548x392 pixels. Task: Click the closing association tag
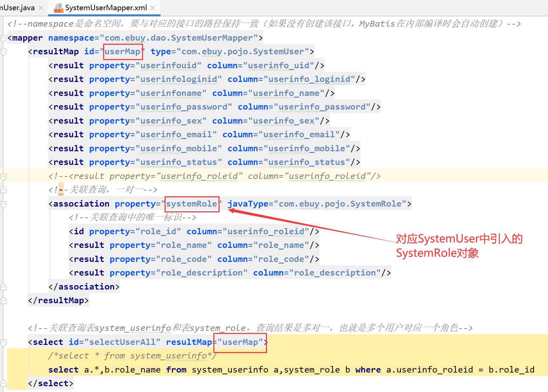[x=84, y=287]
